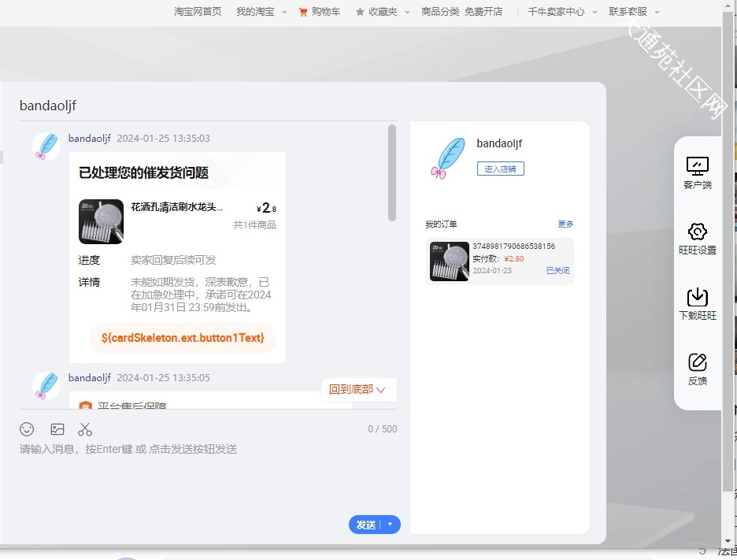Click the page scrollbar down arrow

coord(728,541)
